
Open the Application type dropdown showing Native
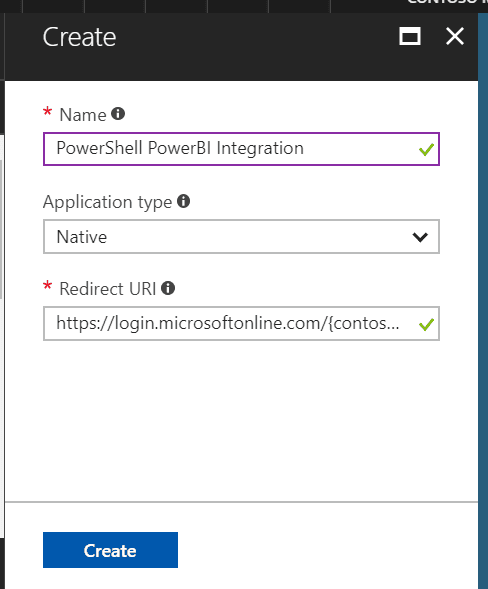click(241, 237)
